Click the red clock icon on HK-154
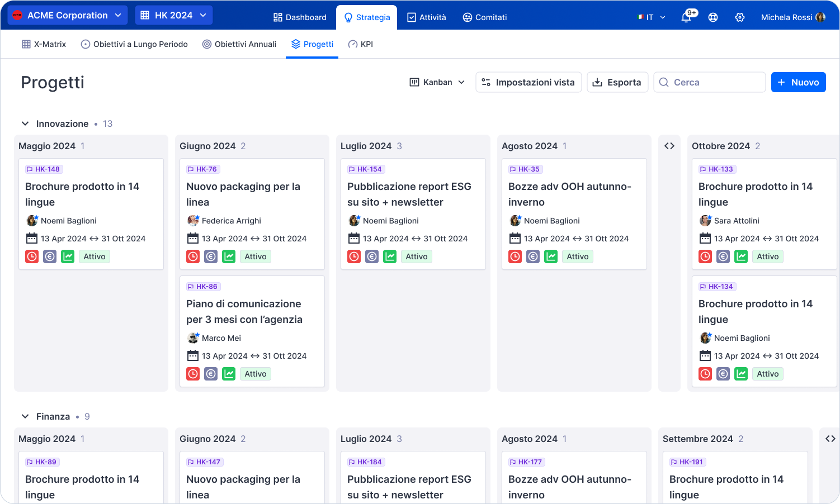Viewport: 840px width, 504px height. [x=355, y=256]
